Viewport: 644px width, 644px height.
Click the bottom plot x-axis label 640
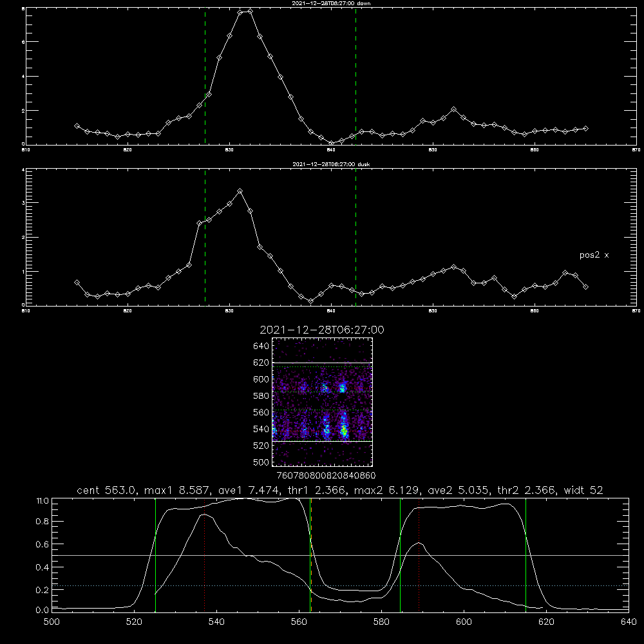click(x=629, y=622)
